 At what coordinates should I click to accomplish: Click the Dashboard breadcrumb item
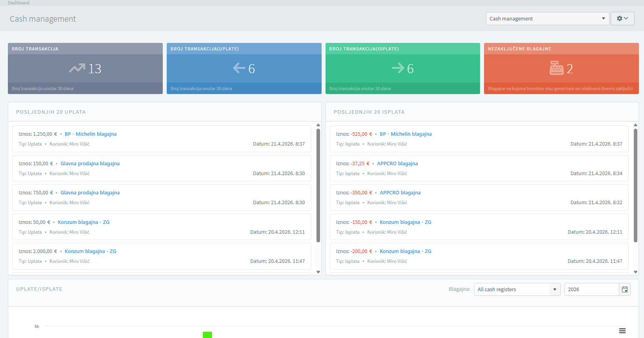click(18, 3)
